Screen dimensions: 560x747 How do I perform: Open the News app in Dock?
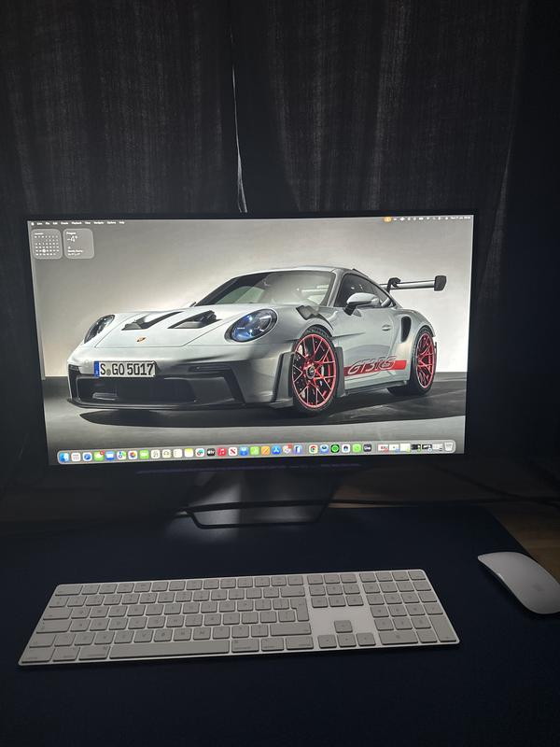point(232,452)
